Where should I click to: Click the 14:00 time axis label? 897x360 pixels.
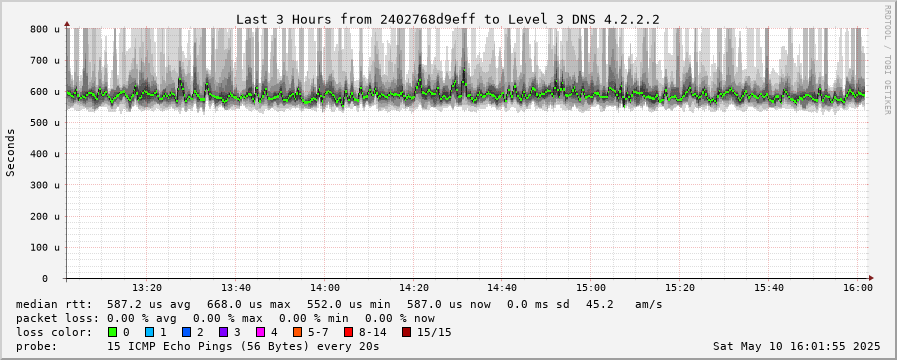point(325,288)
